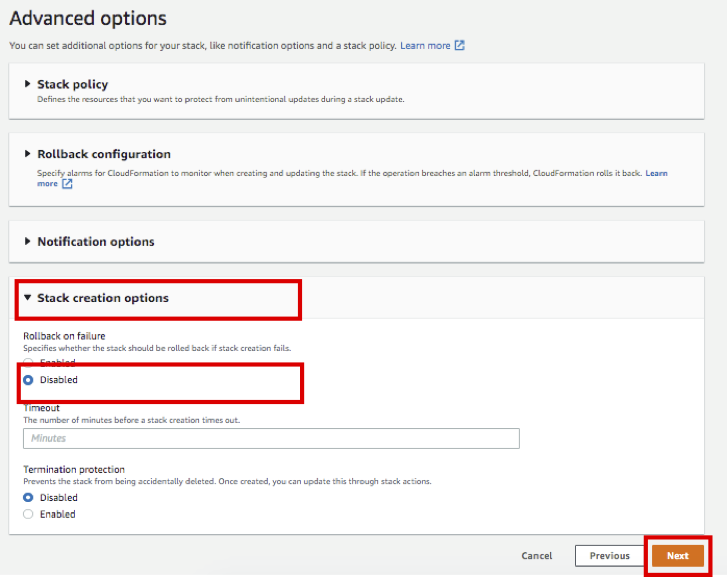
Task: Click external link icon in Rollback configuration description
Action: point(68,184)
